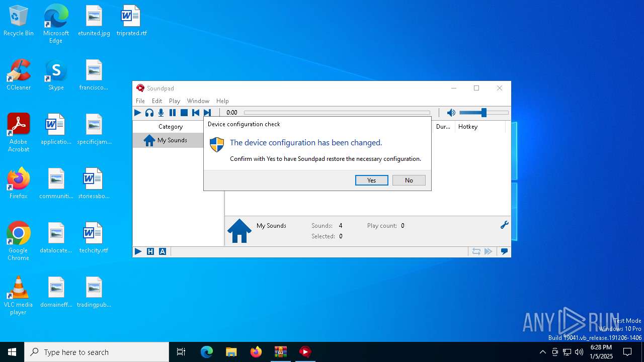Confirm dialog with Yes button
644x362 pixels.
pos(372,180)
